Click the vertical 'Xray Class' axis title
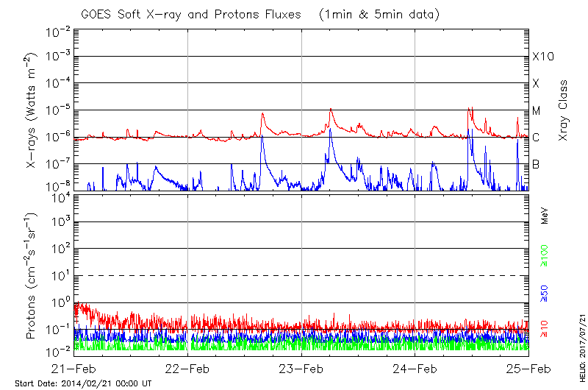The image size is (588, 390). tap(563, 110)
